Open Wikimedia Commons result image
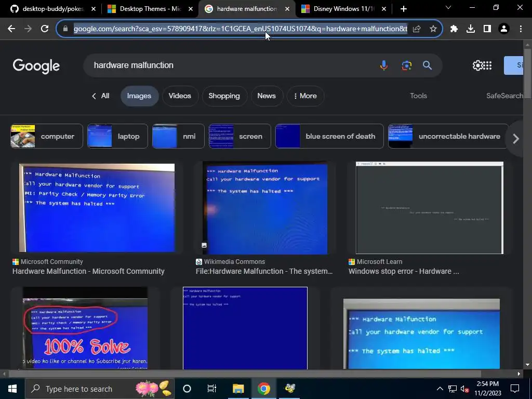532x399 pixels. pos(265,208)
